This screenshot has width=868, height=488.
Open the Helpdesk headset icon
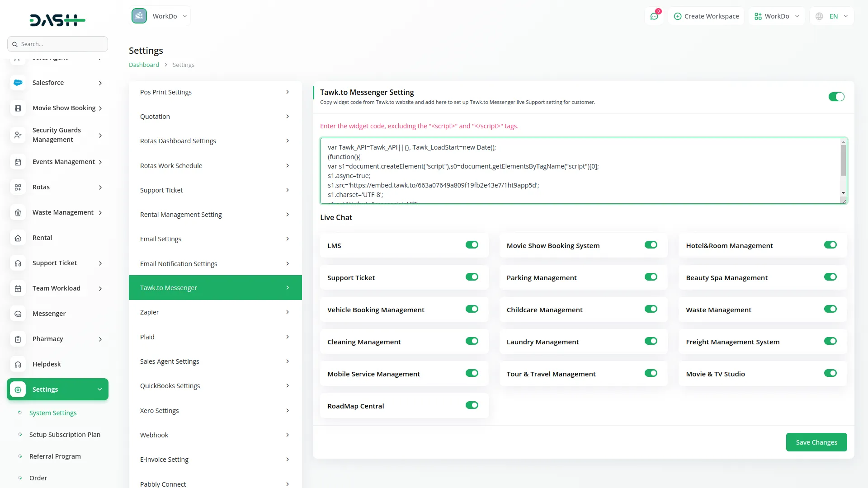pos(18,364)
